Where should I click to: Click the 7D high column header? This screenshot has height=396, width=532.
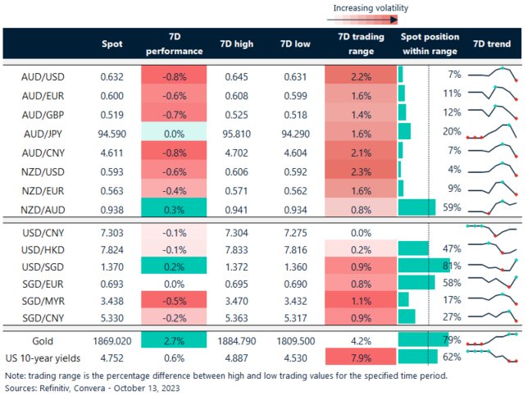pyautogui.click(x=236, y=44)
